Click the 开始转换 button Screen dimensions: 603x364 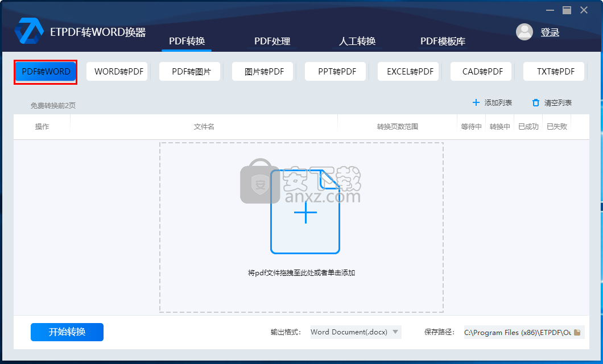(67, 332)
